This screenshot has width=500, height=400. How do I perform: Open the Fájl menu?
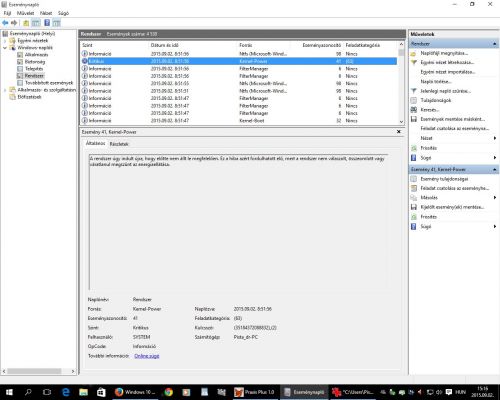tap(7, 13)
